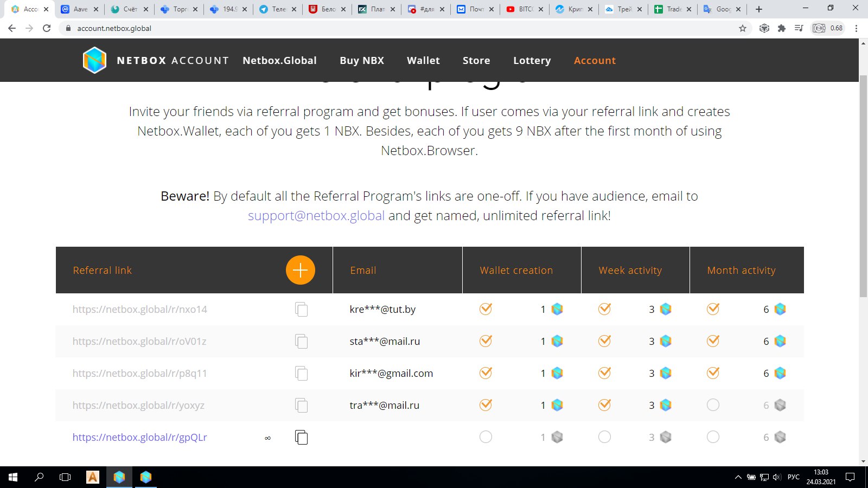Screen dimensions: 868x488
Task: Go to Wallet section
Action: pyautogui.click(x=423, y=60)
